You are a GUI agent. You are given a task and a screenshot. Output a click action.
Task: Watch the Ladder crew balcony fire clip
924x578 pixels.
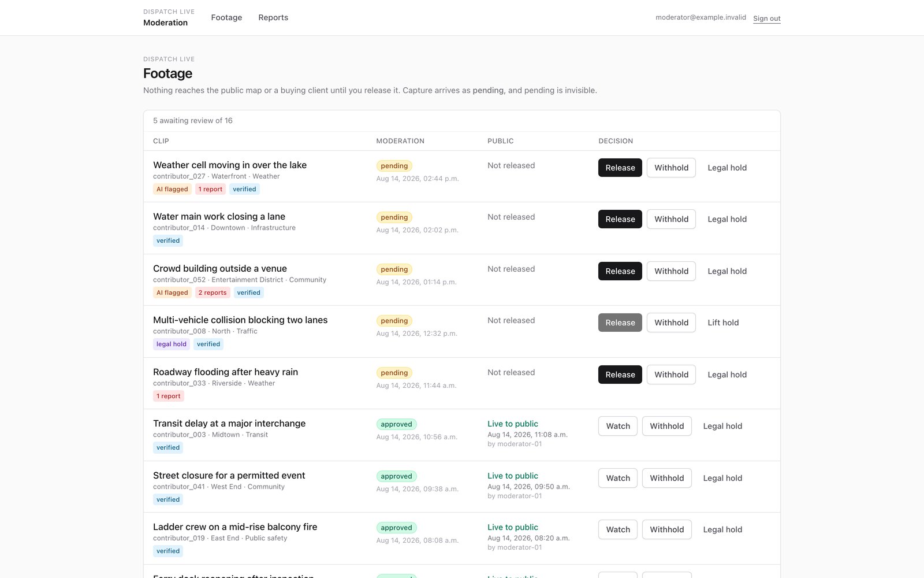[x=618, y=529]
